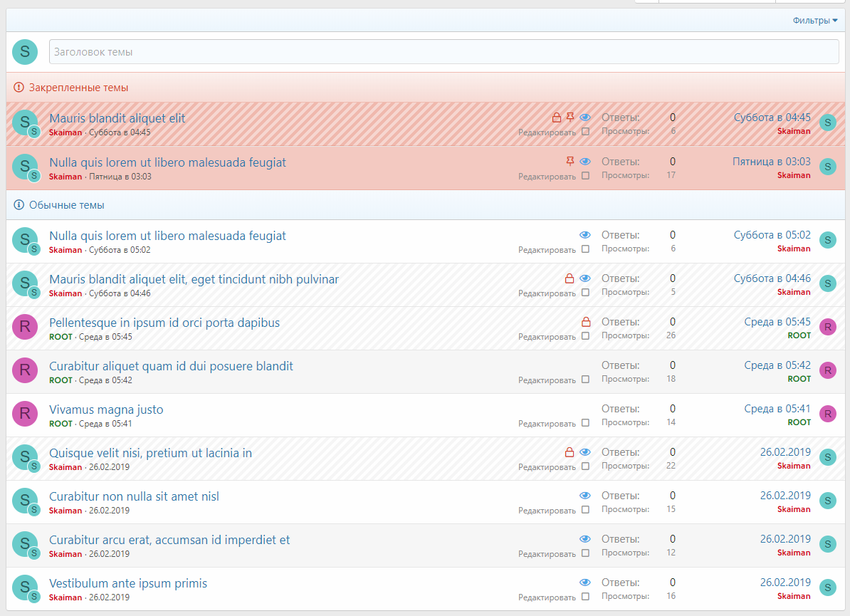Toggle the eye icon on 'Mauris blandit aliquet elit, eget tincidunt'
Screen dimensions: 850x616
point(585,278)
